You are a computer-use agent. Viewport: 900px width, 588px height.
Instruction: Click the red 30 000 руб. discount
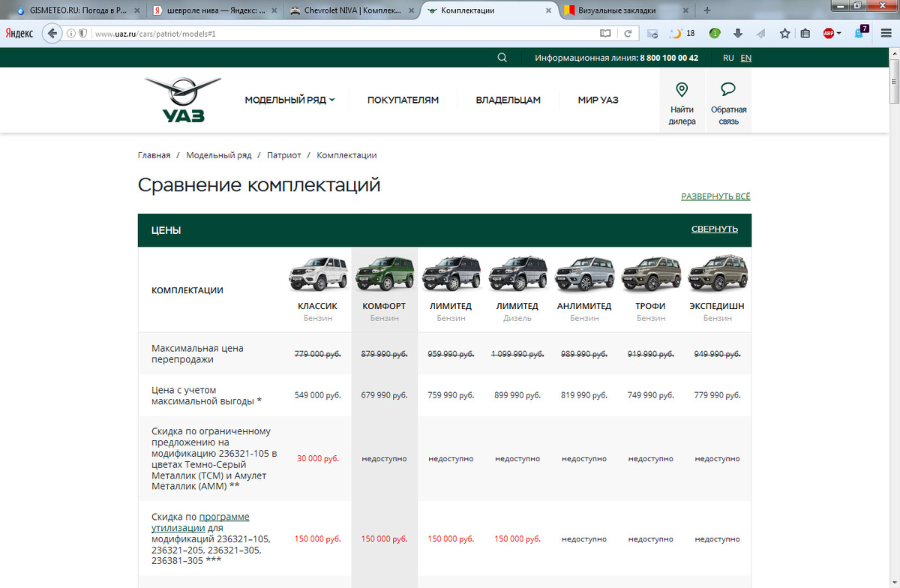click(317, 458)
